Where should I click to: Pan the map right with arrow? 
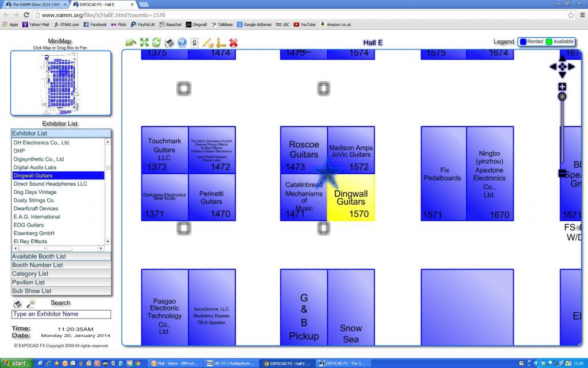[571, 67]
